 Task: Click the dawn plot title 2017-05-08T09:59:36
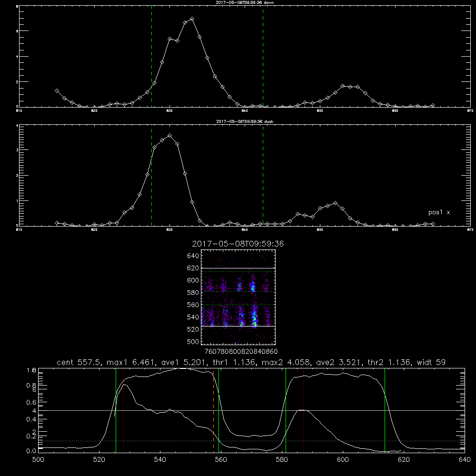245,2
